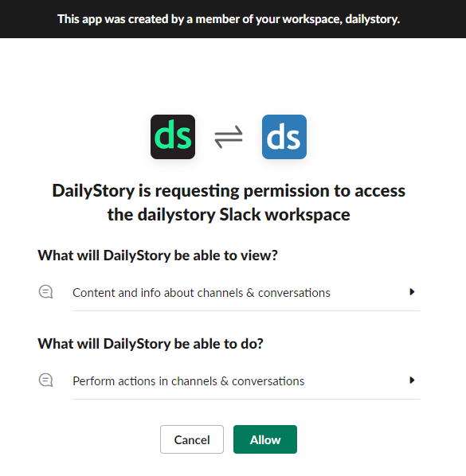Screen dimensions: 466x476
Task: Cancel the permission request
Action: coord(192,439)
